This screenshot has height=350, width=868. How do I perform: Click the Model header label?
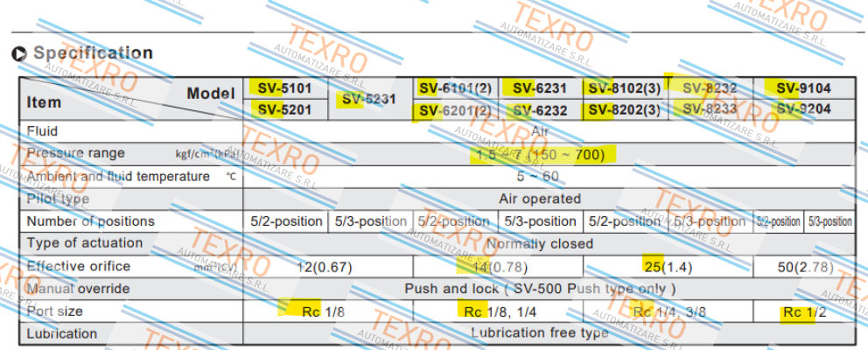pos(210,94)
